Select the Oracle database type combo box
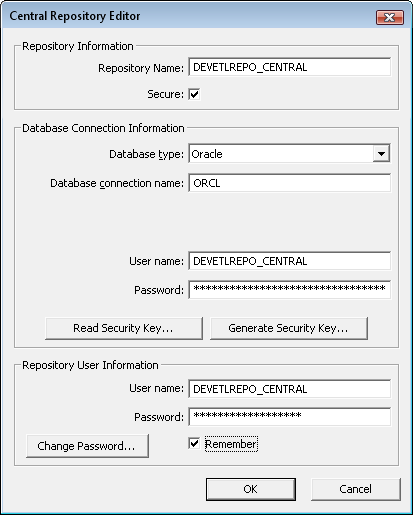The width and height of the screenshot is (413, 515). 289,154
